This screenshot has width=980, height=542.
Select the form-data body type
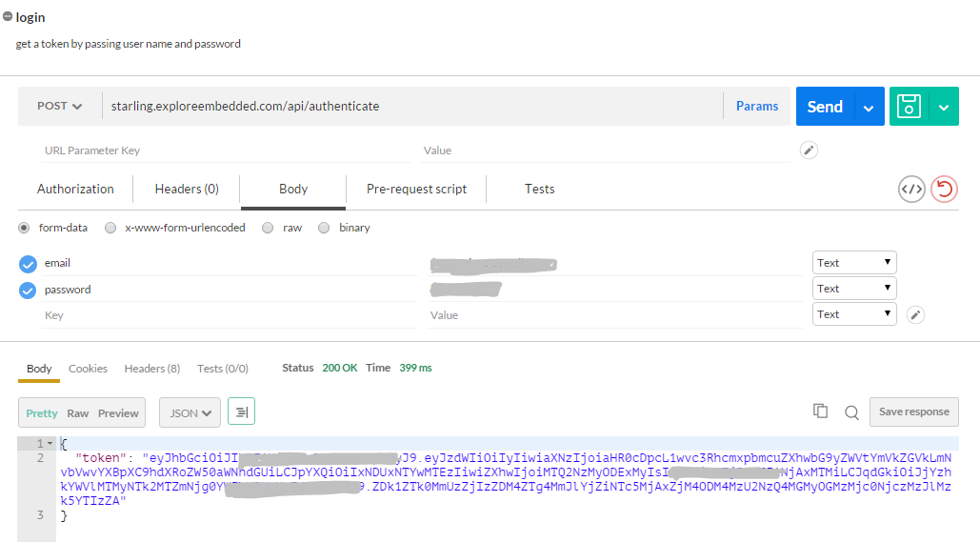pyautogui.click(x=24, y=228)
